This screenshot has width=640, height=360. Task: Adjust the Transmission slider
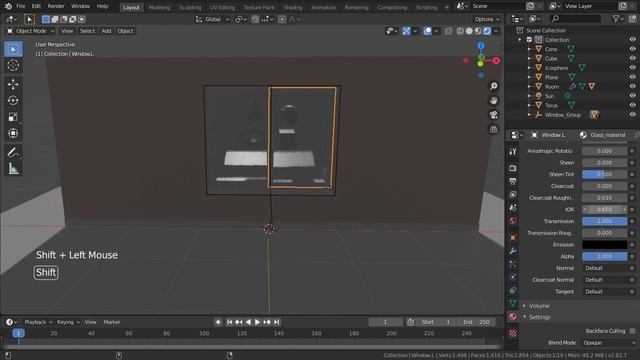[604, 221]
